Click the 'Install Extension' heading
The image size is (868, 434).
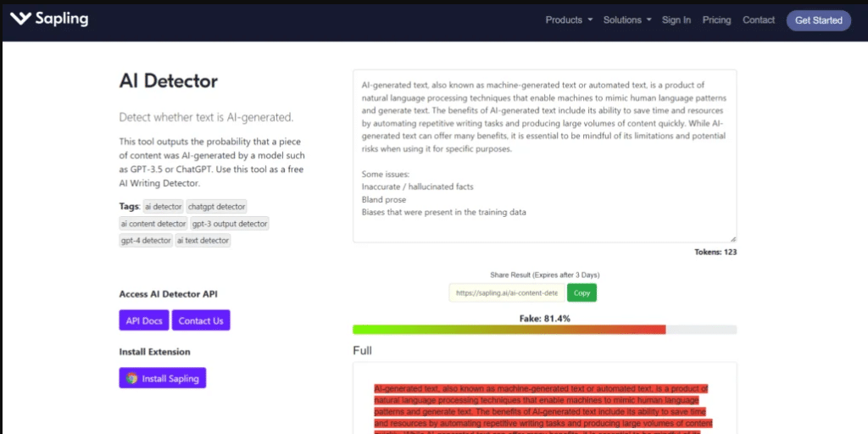click(154, 352)
